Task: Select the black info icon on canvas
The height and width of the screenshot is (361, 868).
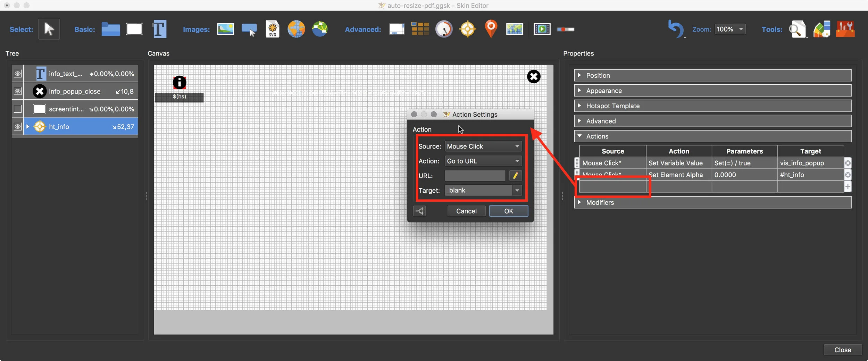Action: [x=180, y=83]
